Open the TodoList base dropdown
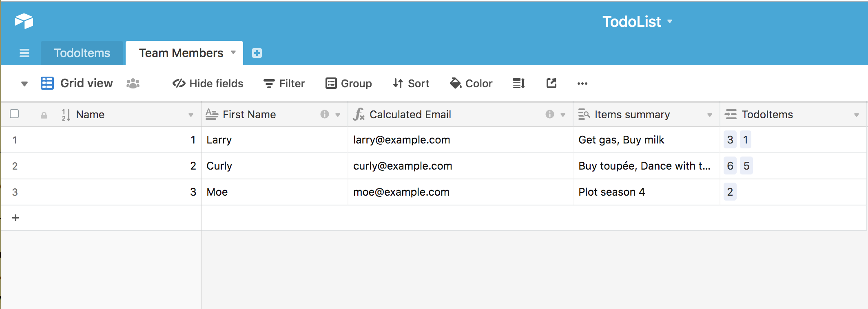868x309 pixels. click(x=637, y=22)
